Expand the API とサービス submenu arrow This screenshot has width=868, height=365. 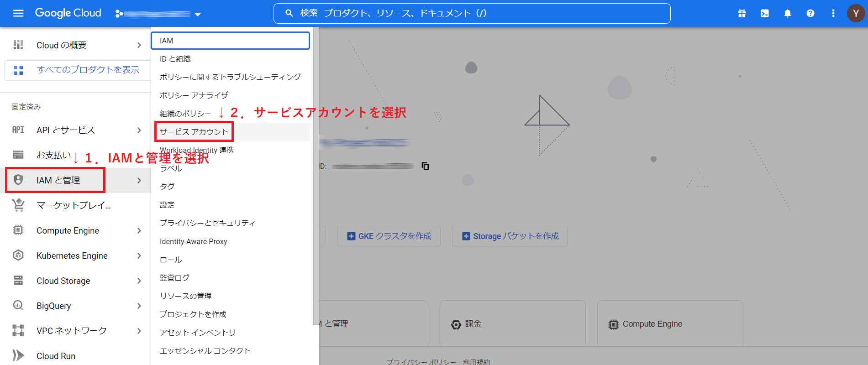(139, 130)
